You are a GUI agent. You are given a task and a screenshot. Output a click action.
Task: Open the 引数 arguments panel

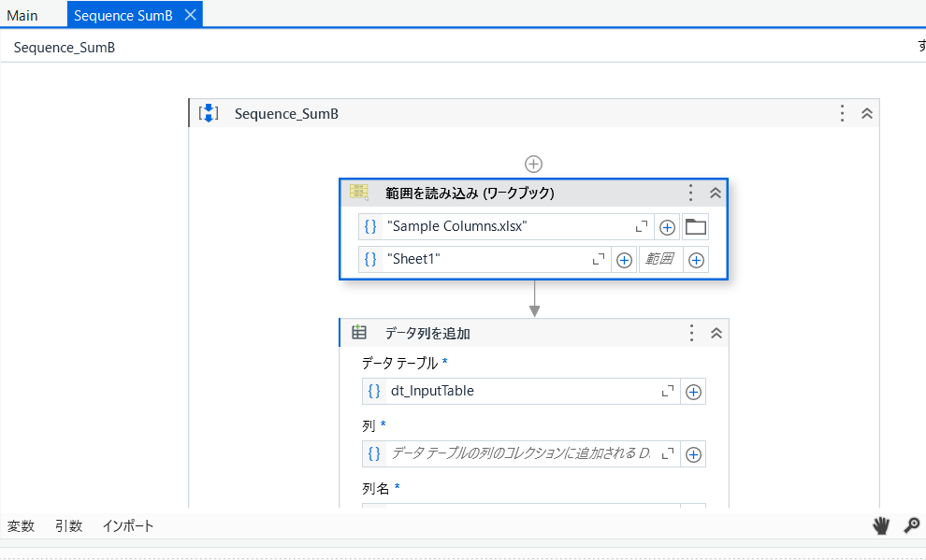click(x=68, y=525)
